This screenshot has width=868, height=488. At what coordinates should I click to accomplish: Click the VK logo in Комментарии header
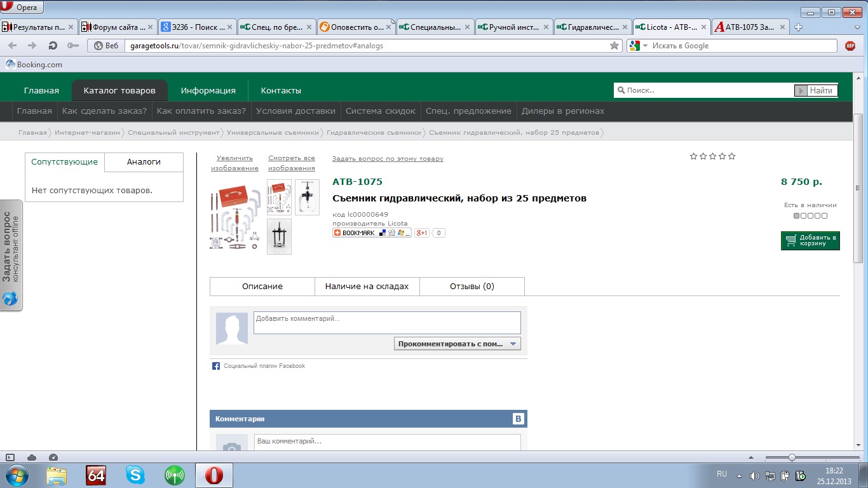[x=519, y=419]
